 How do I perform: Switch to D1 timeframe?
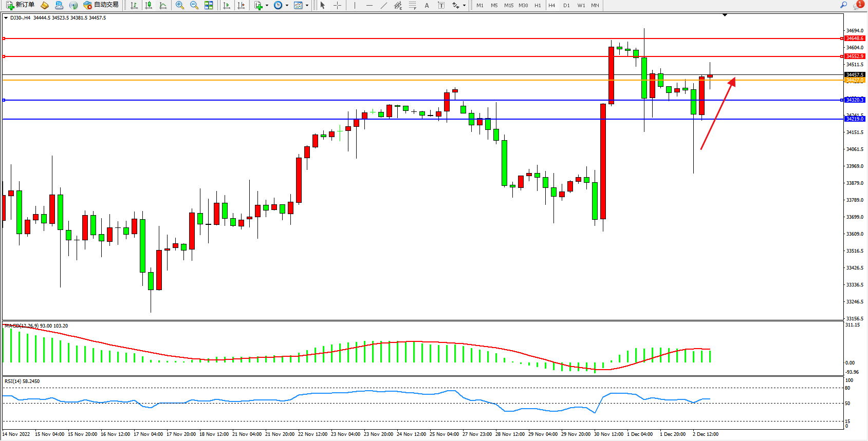(566, 5)
